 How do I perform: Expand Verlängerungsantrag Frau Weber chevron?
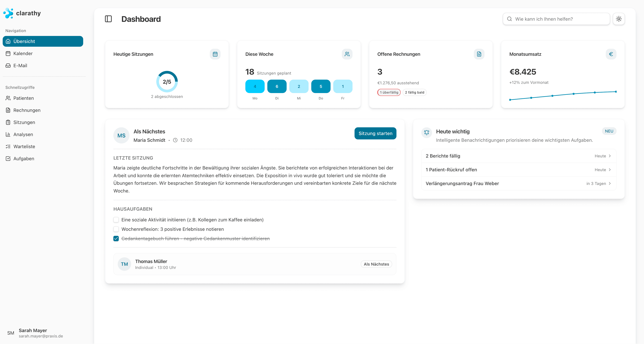click(x=610, y=184)
